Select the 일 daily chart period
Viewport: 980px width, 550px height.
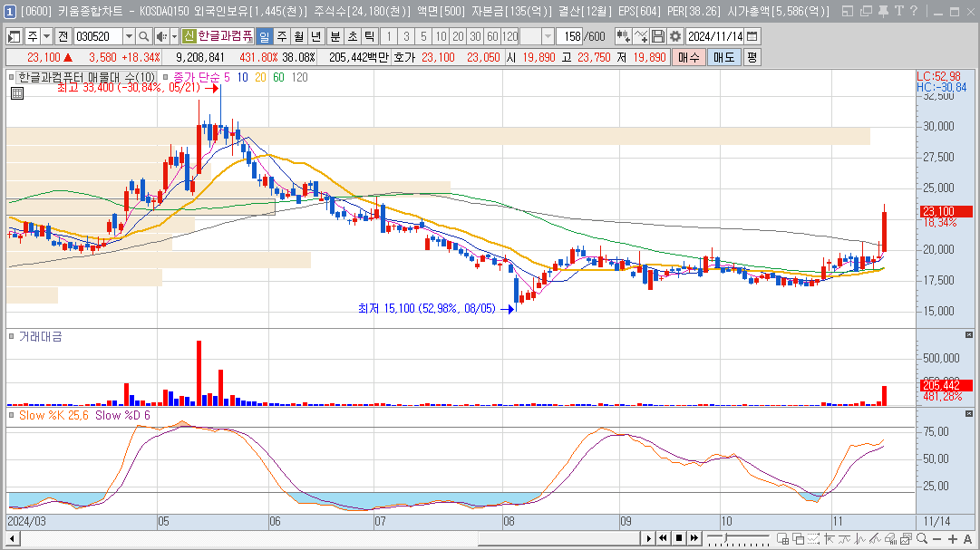tap(265, 37)
